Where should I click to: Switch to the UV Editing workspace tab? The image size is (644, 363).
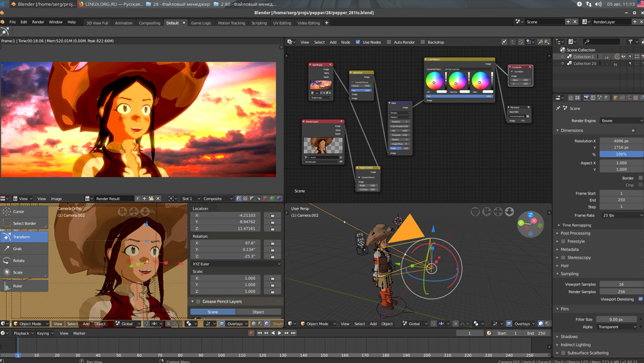point(282,23)
